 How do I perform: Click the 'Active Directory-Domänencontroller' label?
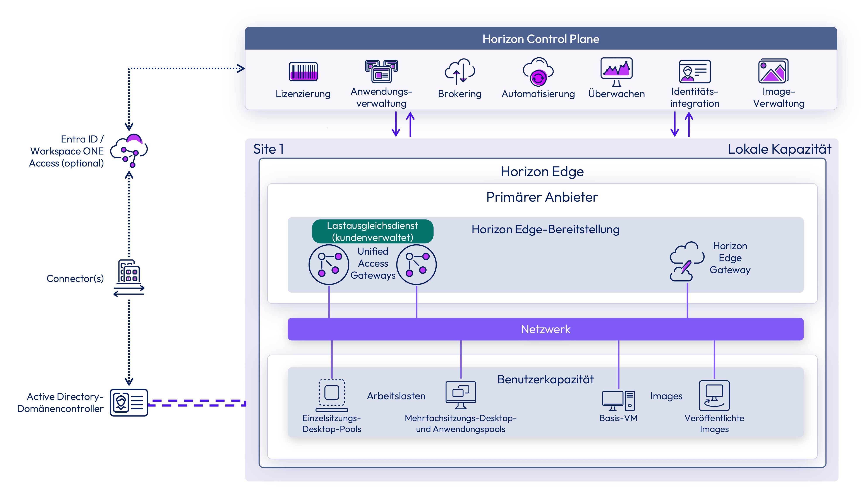tap(60, 403)
